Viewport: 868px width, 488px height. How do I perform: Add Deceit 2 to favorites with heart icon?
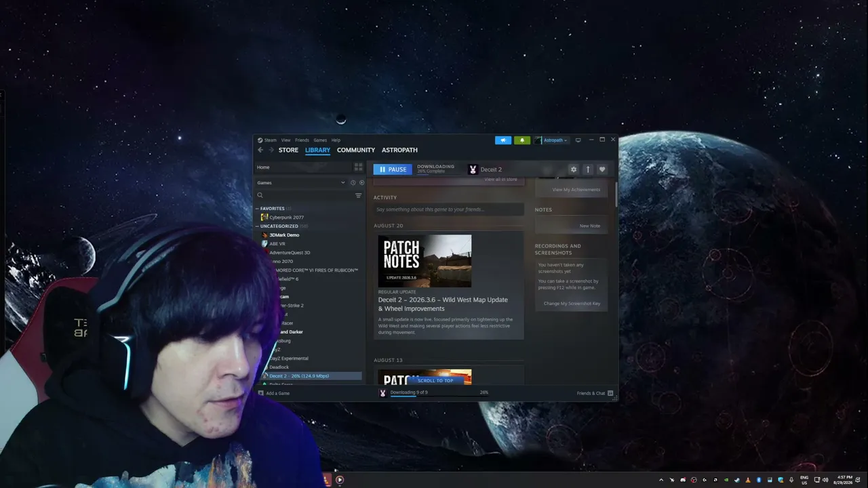pos(602,169)
